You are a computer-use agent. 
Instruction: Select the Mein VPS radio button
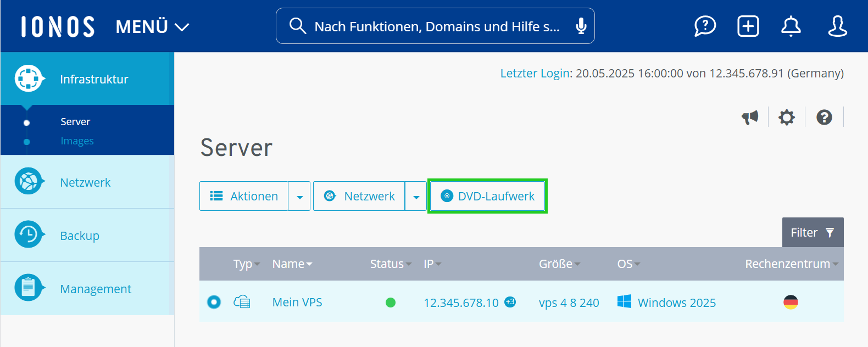pos(214,302)
